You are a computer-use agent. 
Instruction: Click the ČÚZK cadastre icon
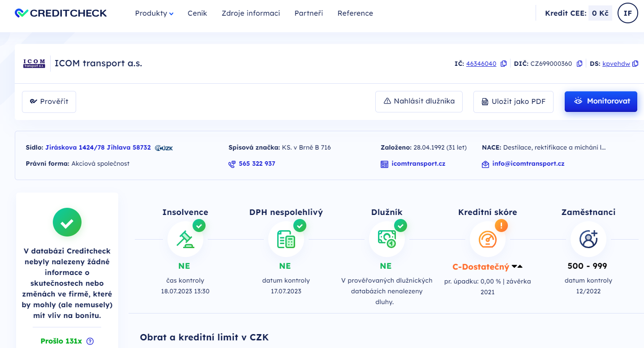164,148
